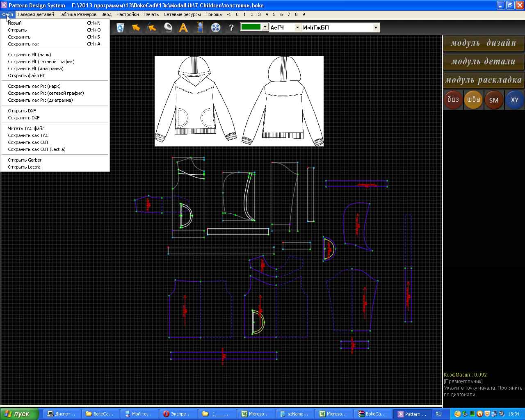Click the blue mannequin figure icon
Viewport: 525px width, 420px height.
pos(200,27)
